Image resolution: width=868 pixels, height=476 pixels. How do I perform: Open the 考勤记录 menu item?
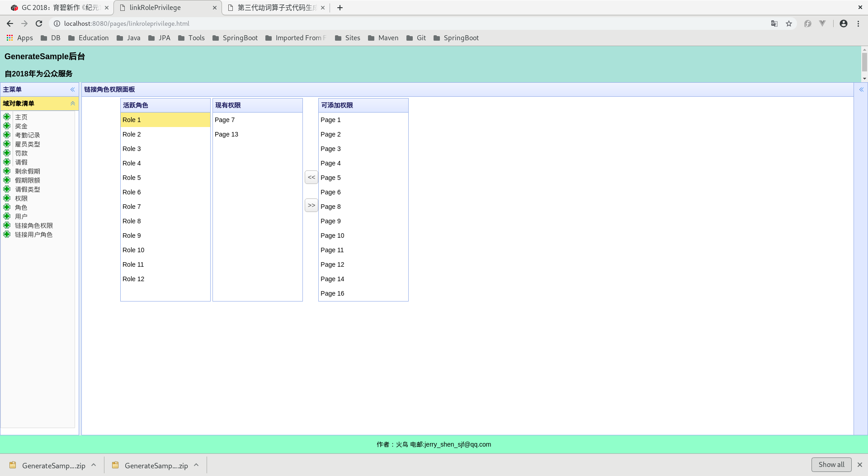(x=28, y=135)
